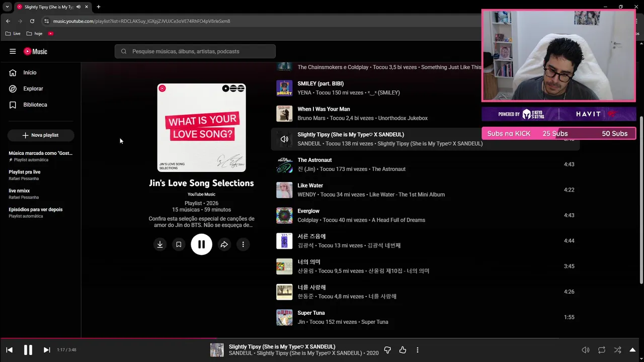Focus the 'Pesquise músicas' search field
Image resolution: width=644 pixels, height=362 pixels.
195,51
